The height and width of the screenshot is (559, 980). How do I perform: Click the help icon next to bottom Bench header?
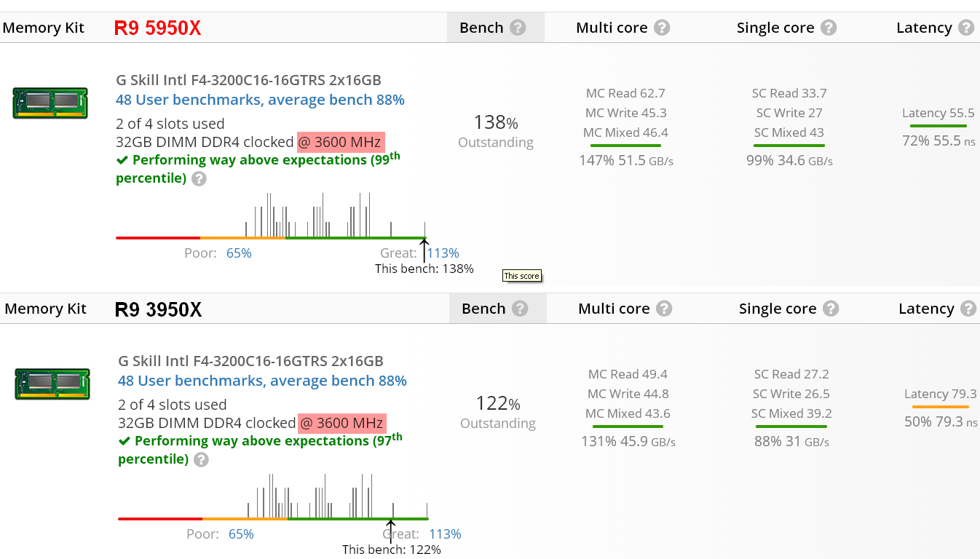pyautogui.click(x=520, y=309)
